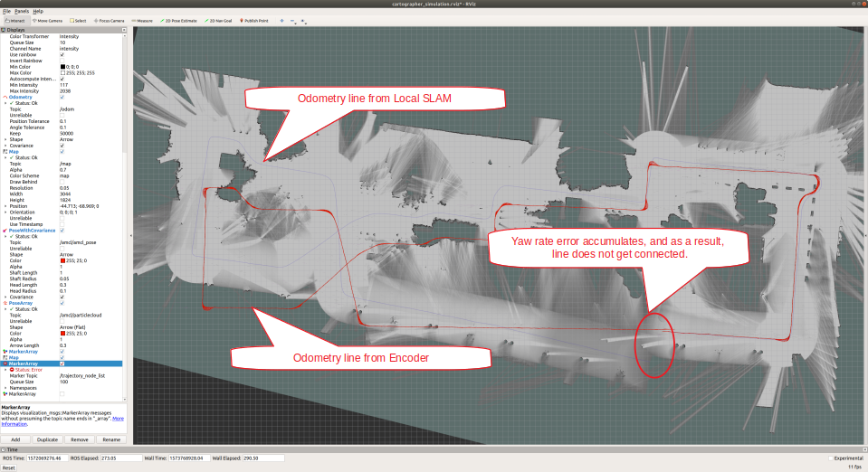This screenshot has height=472, width=868.
Task: Click the Odometry display icon
Action: [x=5, y=97]
